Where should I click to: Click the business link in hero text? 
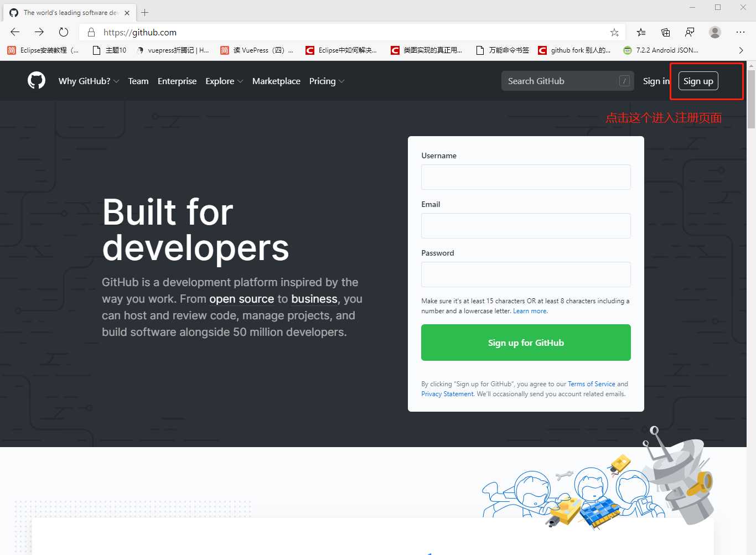click(x=314, y=299)
